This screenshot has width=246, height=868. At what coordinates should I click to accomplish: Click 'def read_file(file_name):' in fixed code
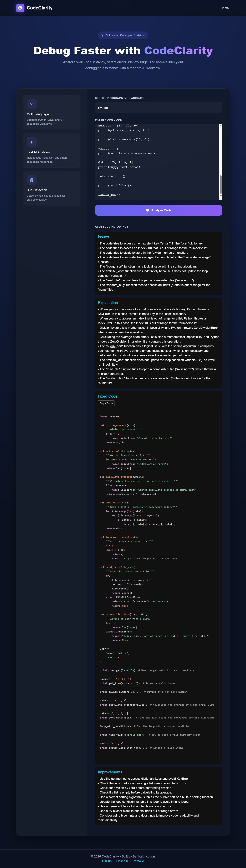(x=118, y=567)
